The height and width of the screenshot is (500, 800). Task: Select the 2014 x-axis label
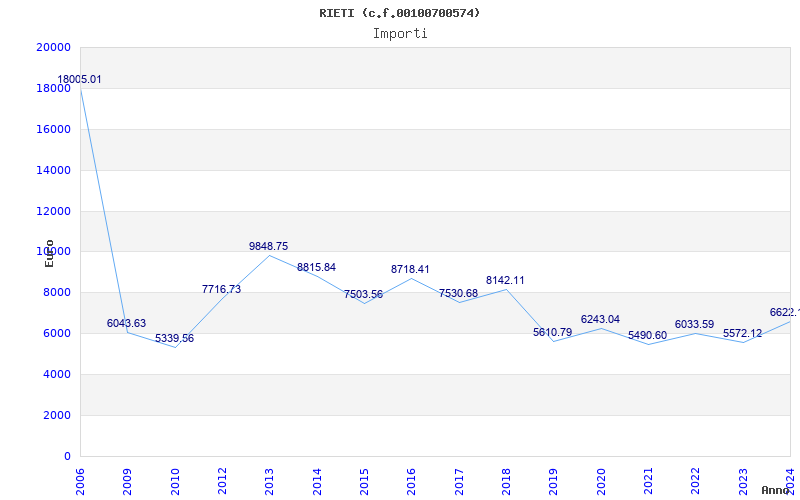pyautogui.click(x=317, y=482)
